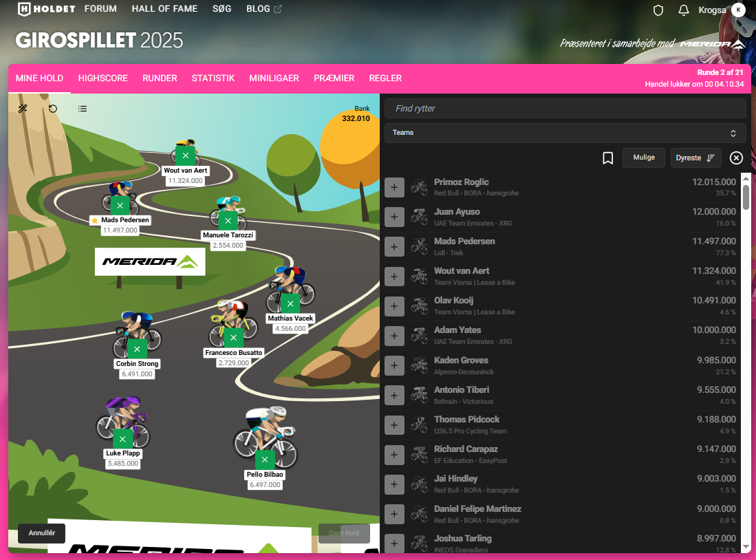Add Antonio Tiberi with plus button
This screenshot has width=756, height=560.
(x=394, y=396)
